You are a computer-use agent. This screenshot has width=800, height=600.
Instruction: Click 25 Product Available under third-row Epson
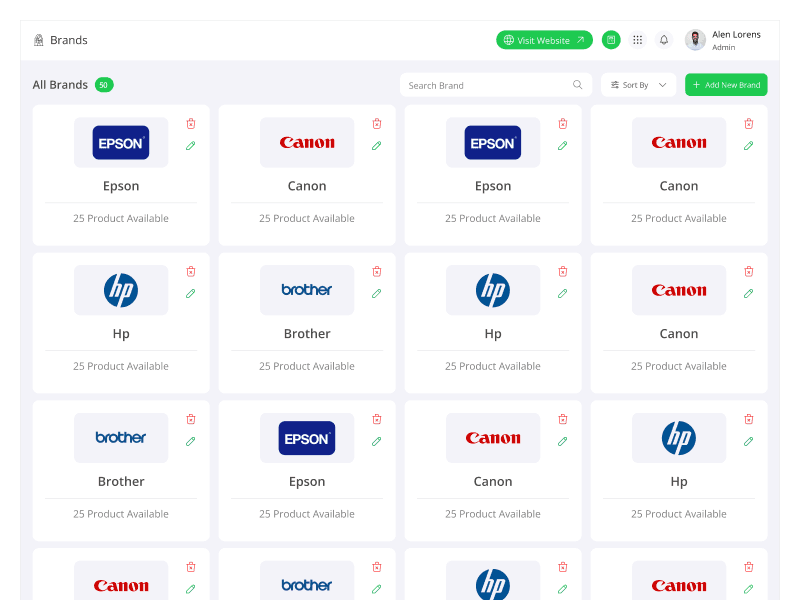pos(307,514)
